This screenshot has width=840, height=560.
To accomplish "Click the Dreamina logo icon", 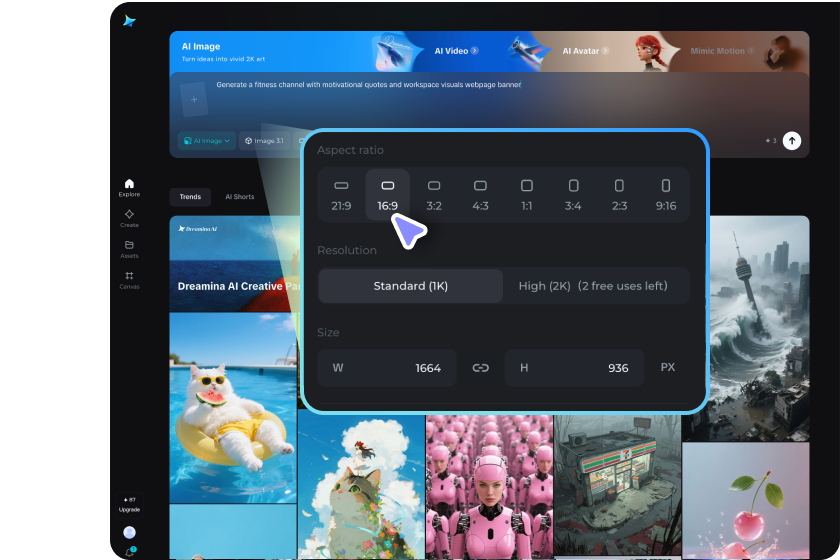I will [129, 21].
